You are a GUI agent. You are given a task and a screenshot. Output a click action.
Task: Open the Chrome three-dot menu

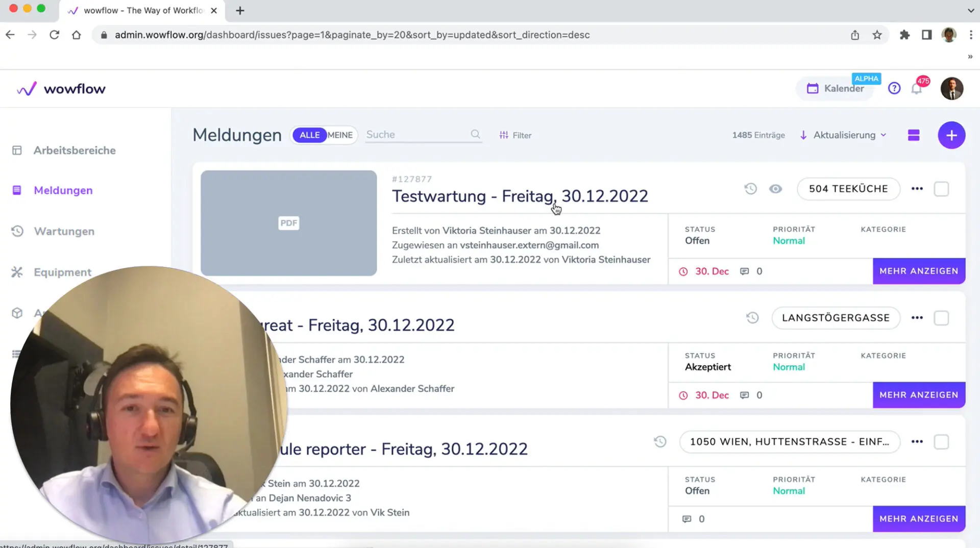(x=971, y=35)
